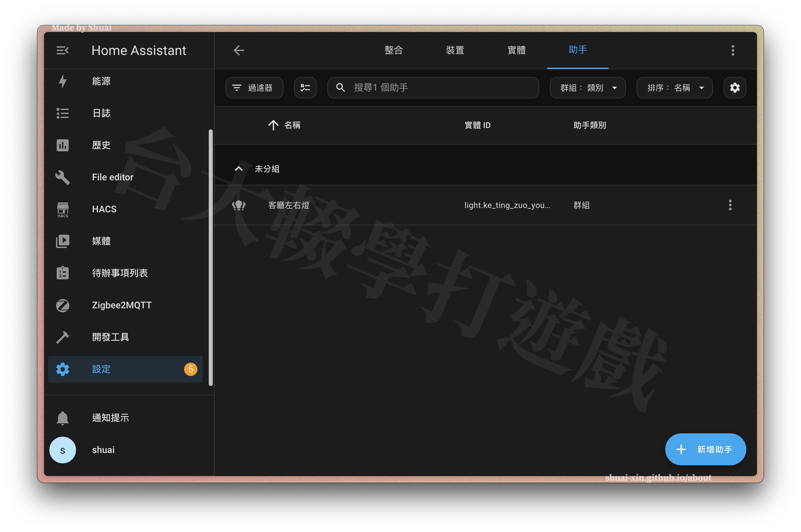Click the sidebar scrollbar
The width and height of the screenshot is (801, 532).
[210, 258]
